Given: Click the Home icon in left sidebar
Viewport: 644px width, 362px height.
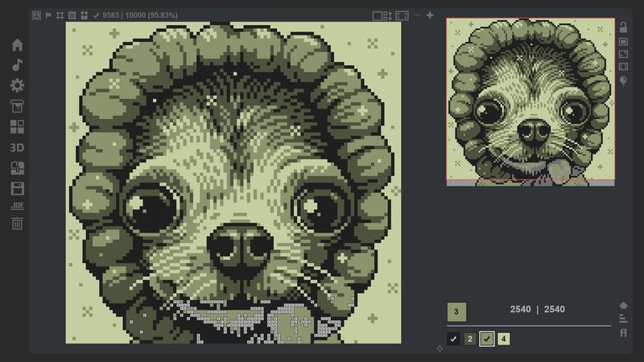Looking at the screenshot, I should point(17,45).
